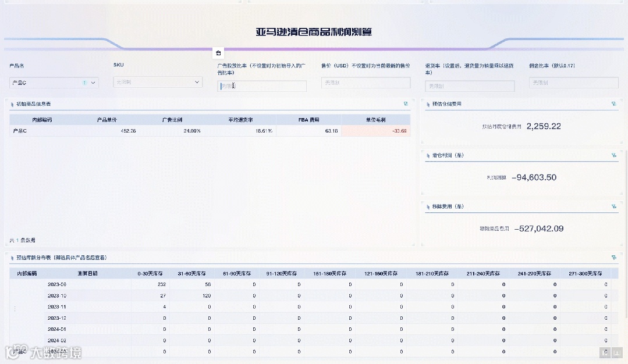Image resolution: width=628 pixels, height=364 pixels.
Task: Click the handle icon beside 移除费用 title
Action: point(428,206)
